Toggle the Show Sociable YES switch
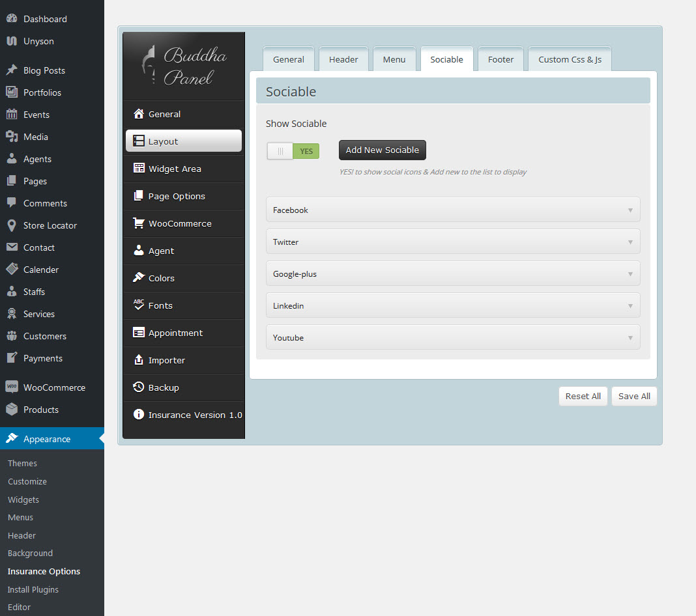This screenshot has height=616, width=696. pos(293,151)
